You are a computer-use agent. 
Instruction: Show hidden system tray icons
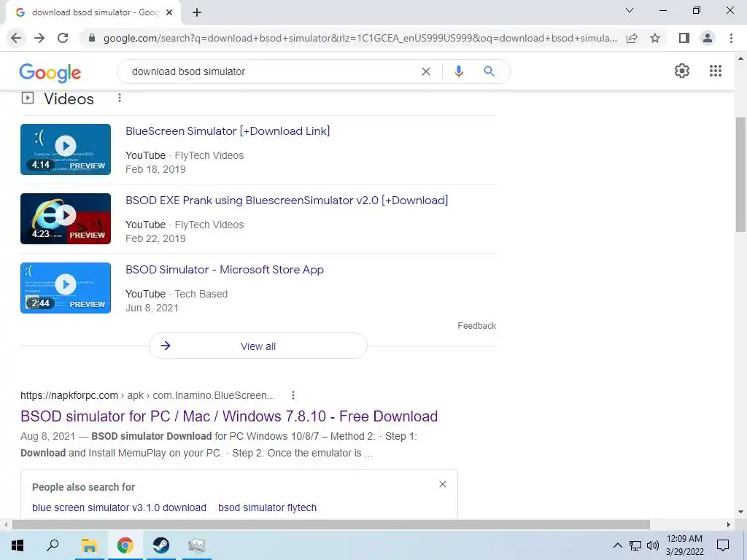[617, 545]
